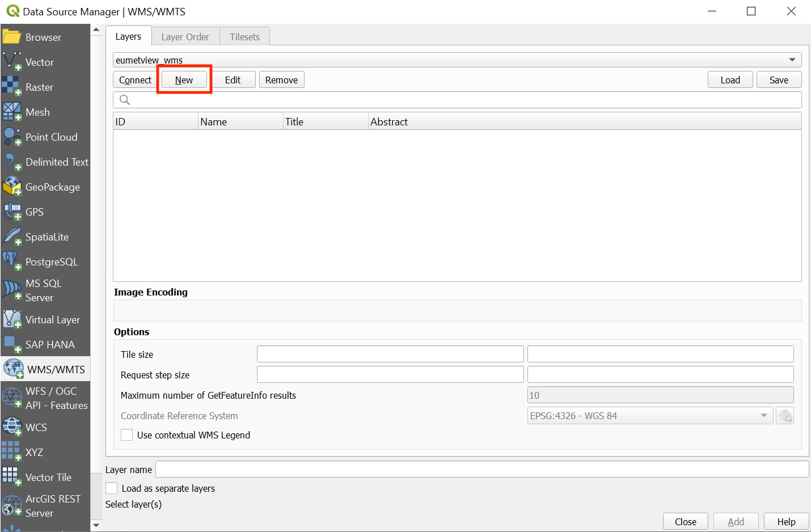Click the XYZ tiles icon
The height and width of the screenshot is (532, 811).
pyautogui.click(x=11, y=452)
